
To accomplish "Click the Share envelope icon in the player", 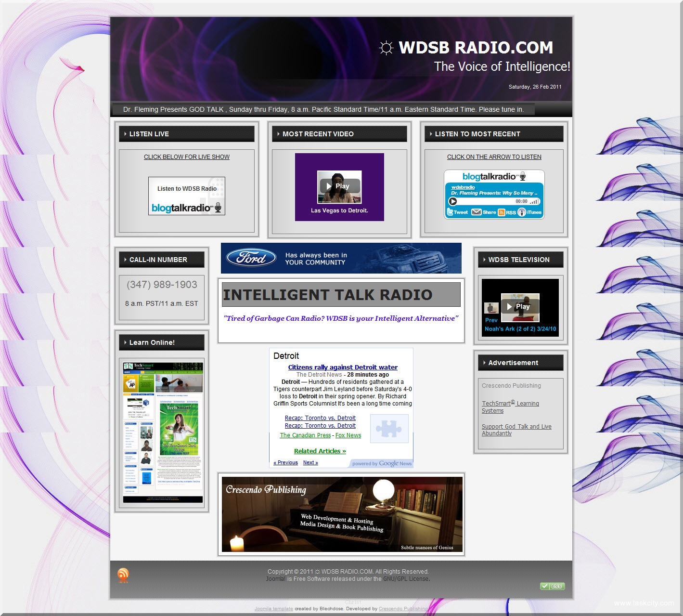I will click(x=476, y=212).
